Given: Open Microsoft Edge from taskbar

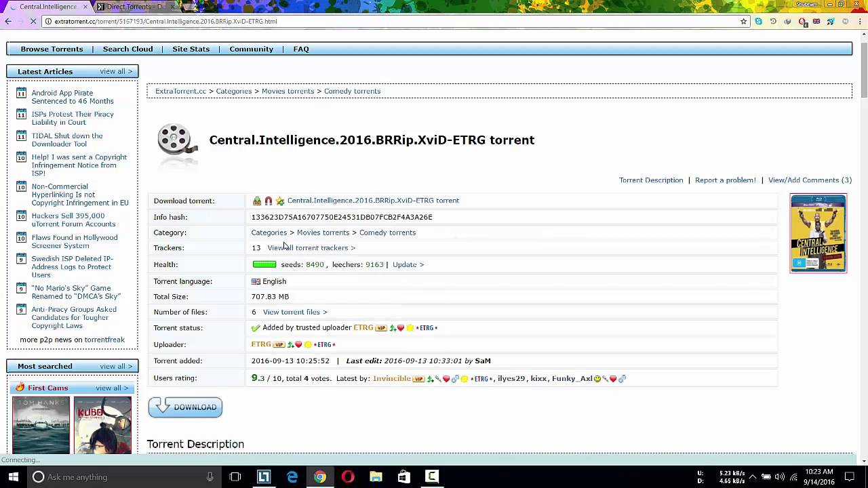Looking at the screenshot, I should [x=292, y=476].
